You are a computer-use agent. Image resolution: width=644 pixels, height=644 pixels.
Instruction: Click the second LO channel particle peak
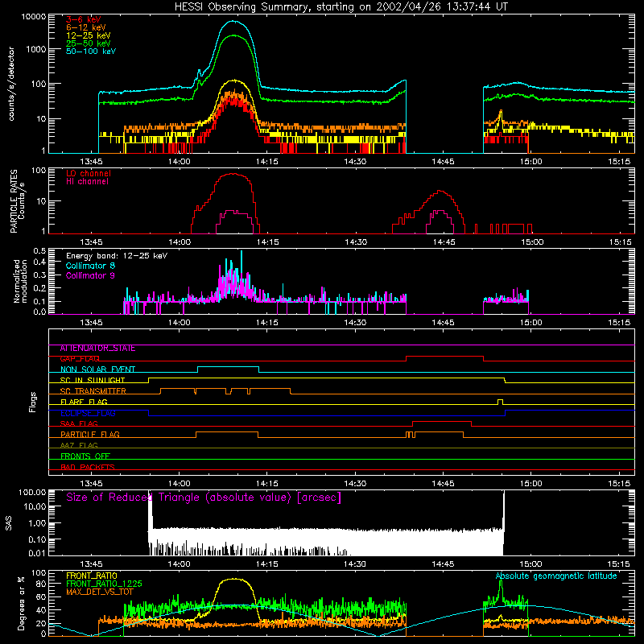click(x=440, y=191)
